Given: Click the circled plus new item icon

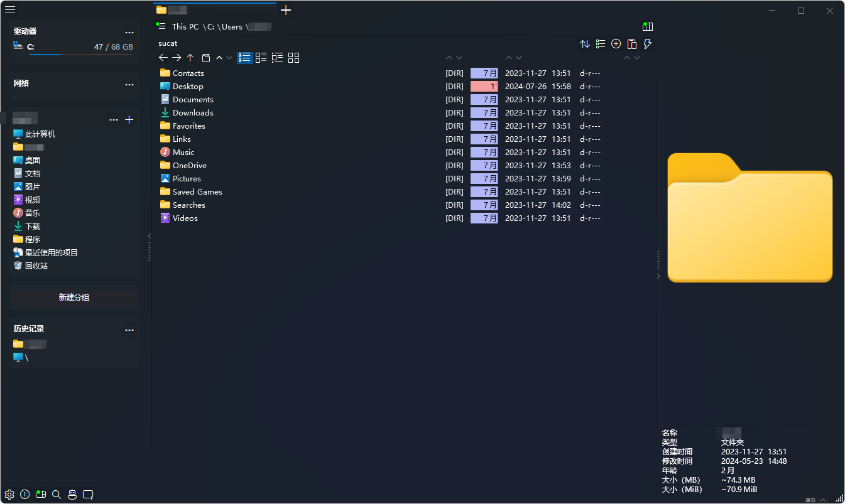Looking at the screenshot, I should pyautogui.click(x=616, y=44).
